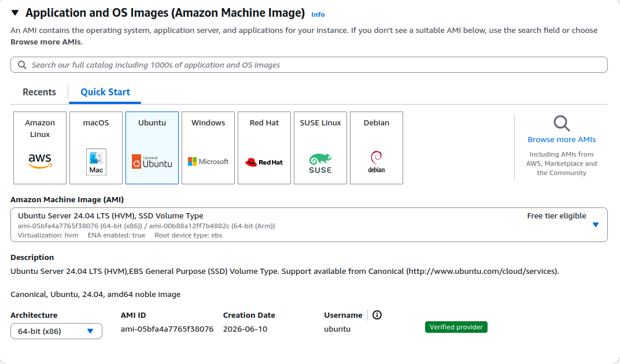
Task: Select the macOS AMI tile
Action: click(96, 148)
